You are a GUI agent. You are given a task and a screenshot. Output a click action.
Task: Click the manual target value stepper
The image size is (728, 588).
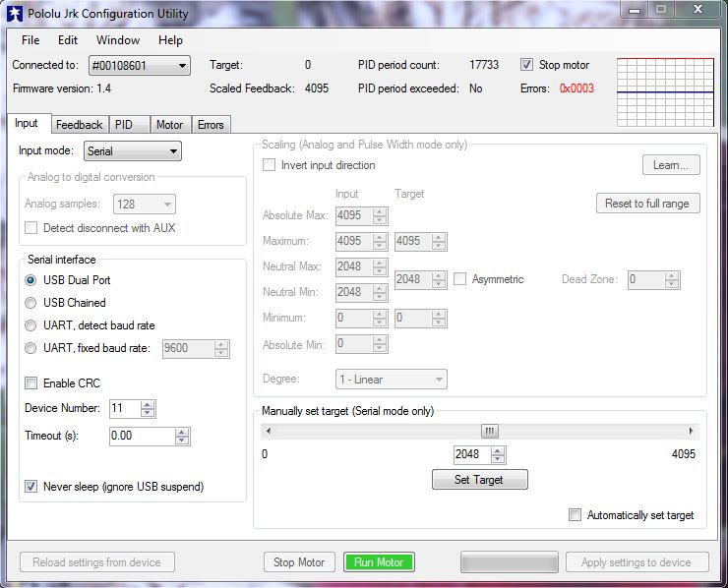(x=498, y=455)
